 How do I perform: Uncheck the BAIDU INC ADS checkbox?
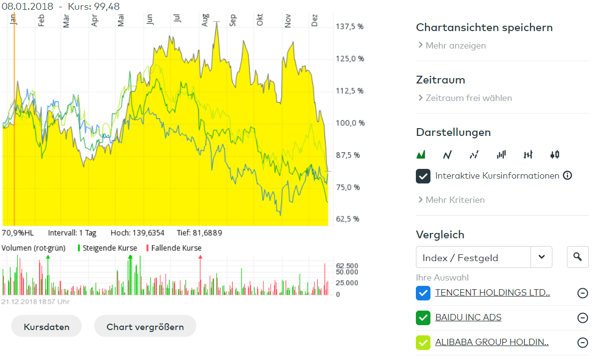(423, 318)
